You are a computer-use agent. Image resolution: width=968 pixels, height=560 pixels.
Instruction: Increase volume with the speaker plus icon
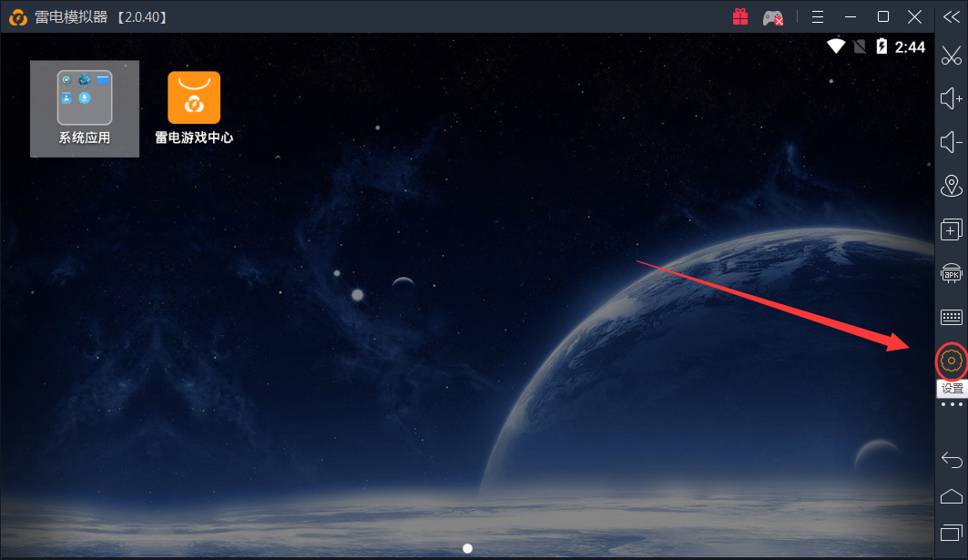click(952, 98)
